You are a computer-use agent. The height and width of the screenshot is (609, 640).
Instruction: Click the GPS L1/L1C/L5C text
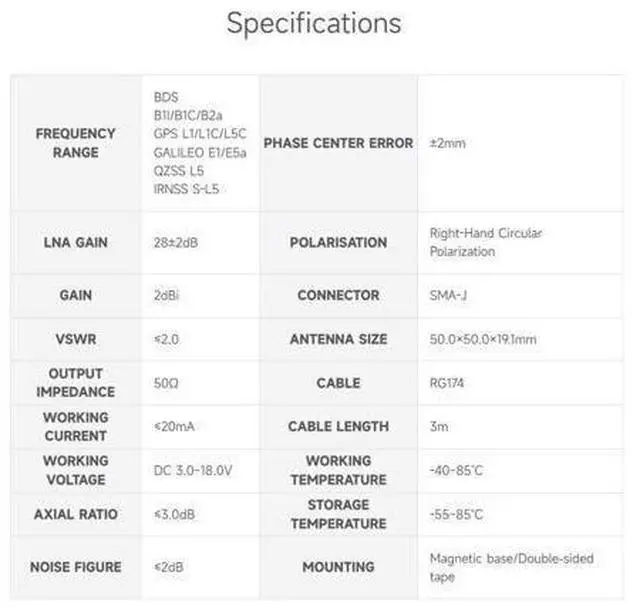(x=200, y=134)
